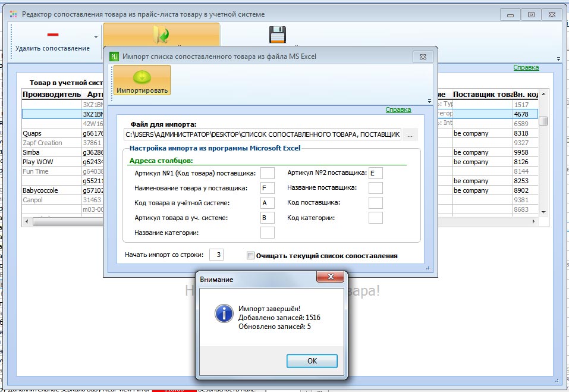The image size is (569, 392).
Task: Select the Canpol manufacturer row
Action: pyautogui.click(x=52, y=200)
